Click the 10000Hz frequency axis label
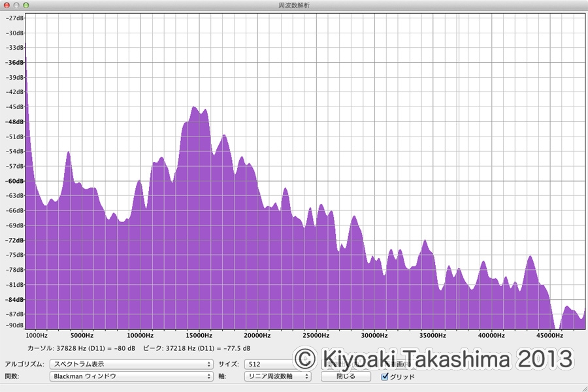This screenshot has height=392, width=588. tap(140, 335)
